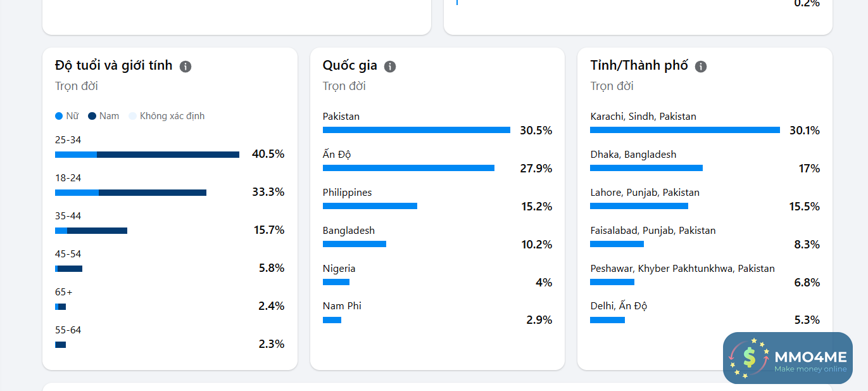Click the 40.5% value for 25-34
The width and height of the screenshot is (868, 391).
tap(268, 154)
